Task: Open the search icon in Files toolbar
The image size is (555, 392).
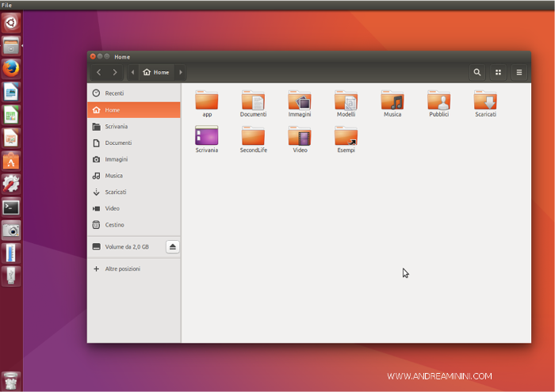Action: [x=477, y=72]
